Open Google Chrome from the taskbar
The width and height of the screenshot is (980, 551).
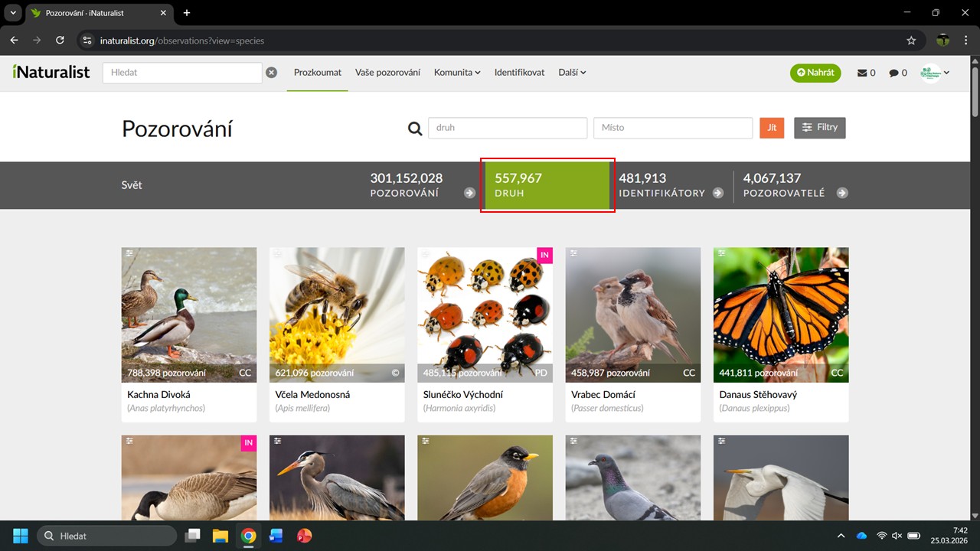248,536
